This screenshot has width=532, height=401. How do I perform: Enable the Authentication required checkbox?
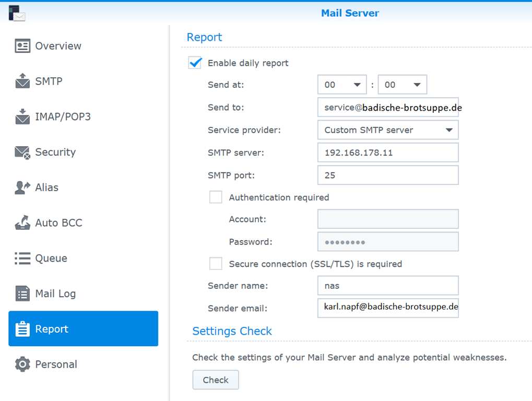pos(216,197)
